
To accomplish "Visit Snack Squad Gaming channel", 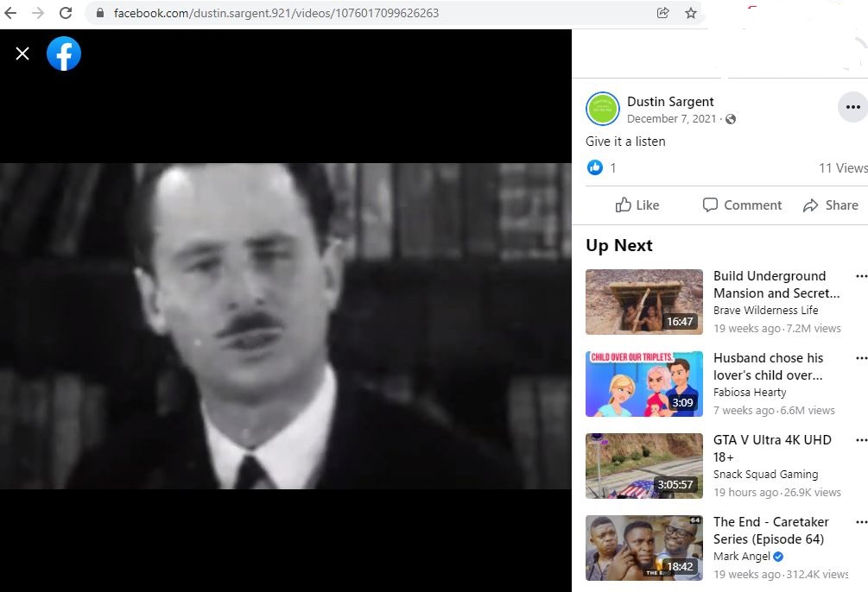I will point(765,474).
